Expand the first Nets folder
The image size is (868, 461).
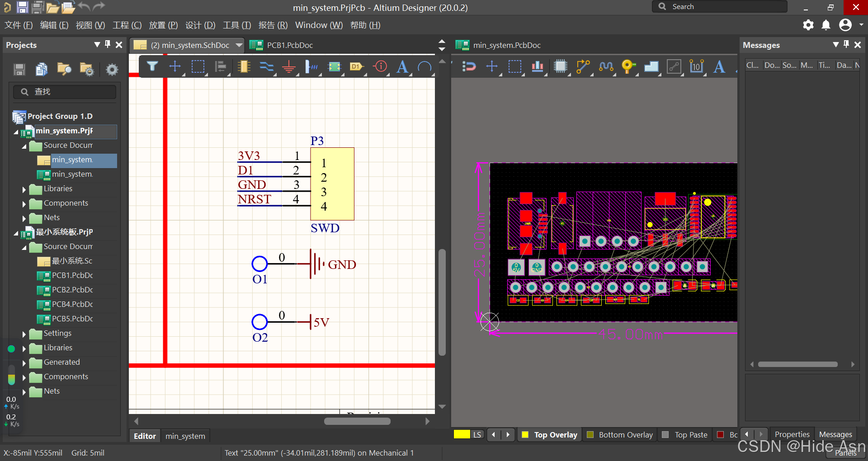pyautogui.click(x=24, y=219)
